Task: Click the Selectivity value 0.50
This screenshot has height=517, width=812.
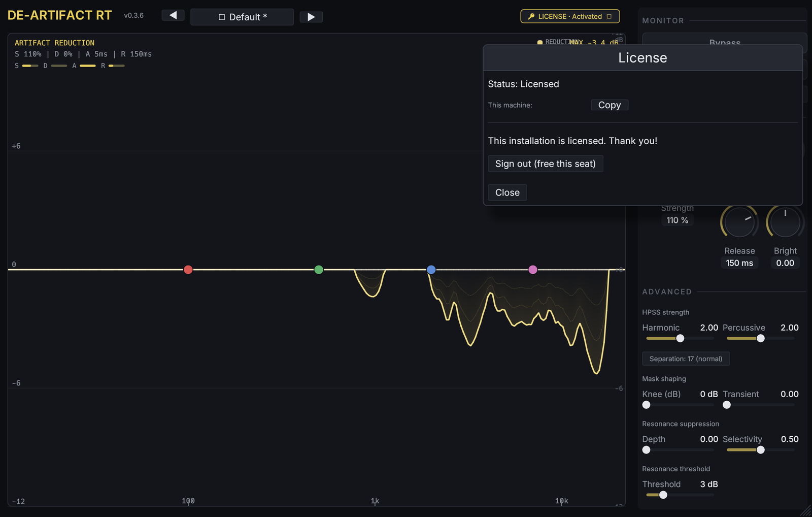Action: 790,439
